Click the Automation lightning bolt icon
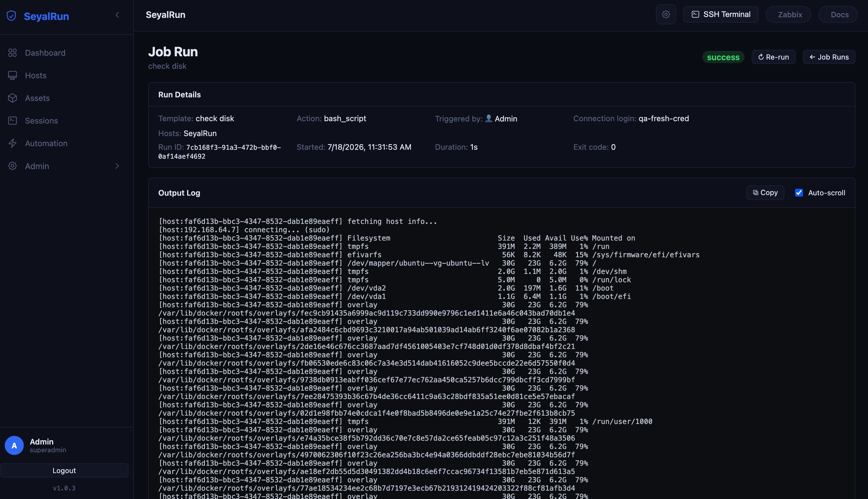 (x=12, y=143)
